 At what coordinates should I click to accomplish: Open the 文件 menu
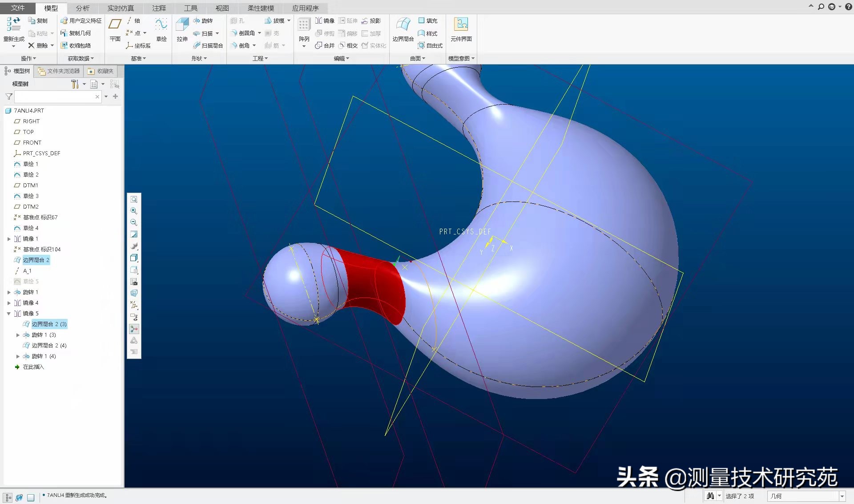coord(18,8)
